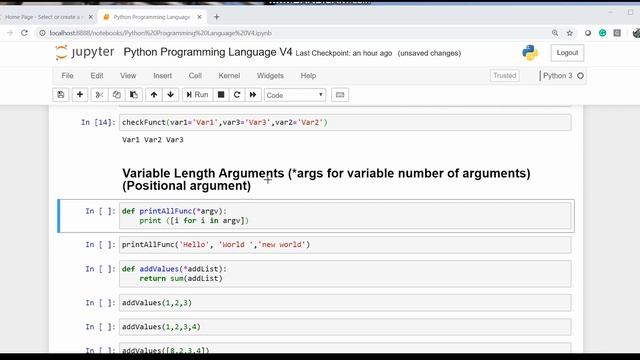Click the localhost address bar
The image size is (640, 360).
point(160,33)
